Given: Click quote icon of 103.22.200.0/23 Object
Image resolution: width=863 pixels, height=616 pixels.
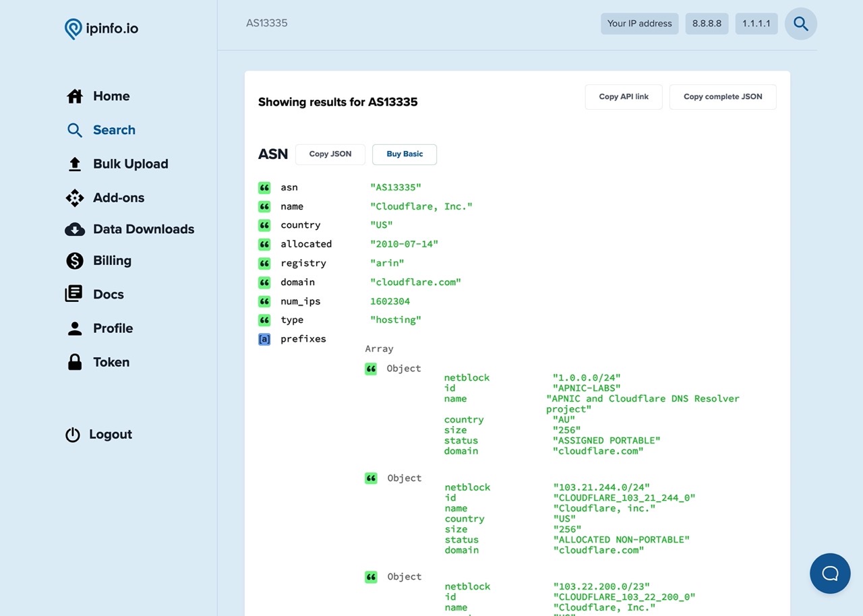Looking at the screenshot, I should point(371,577).
